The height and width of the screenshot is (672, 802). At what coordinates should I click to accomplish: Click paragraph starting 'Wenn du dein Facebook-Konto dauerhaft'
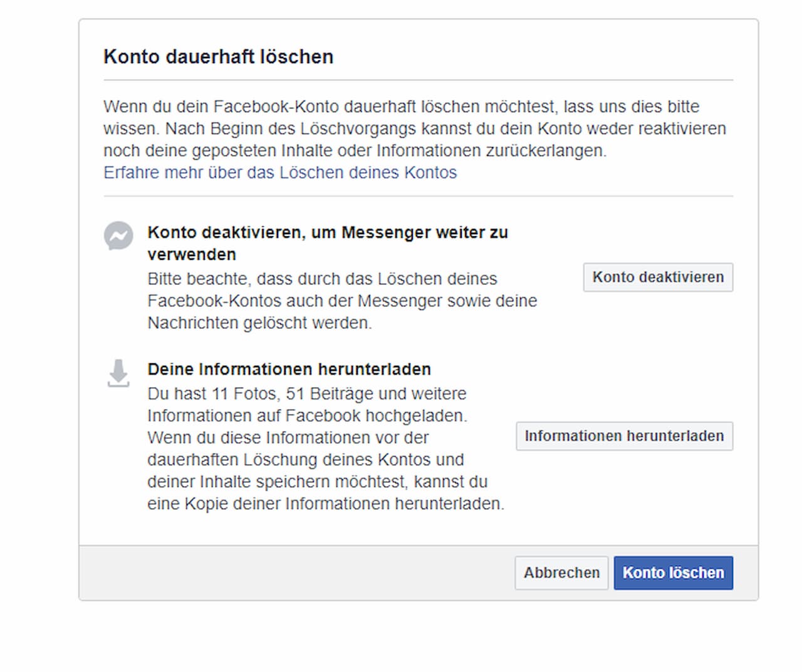pyautogui.click(x=415, y=128)
